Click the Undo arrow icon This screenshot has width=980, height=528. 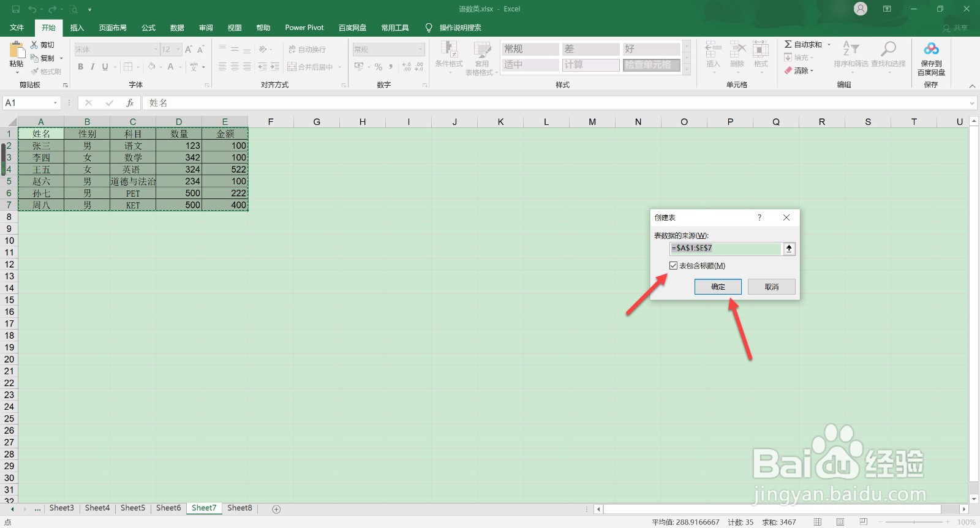coord(32,9)
